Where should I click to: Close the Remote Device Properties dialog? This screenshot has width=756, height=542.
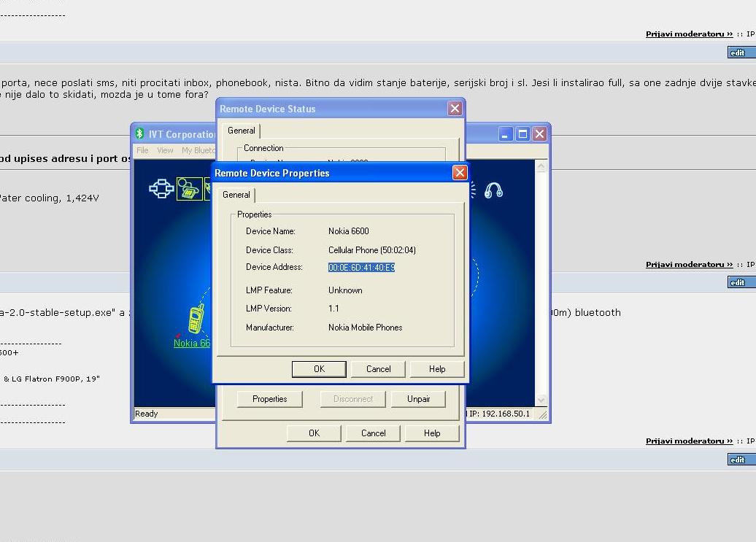459,173
